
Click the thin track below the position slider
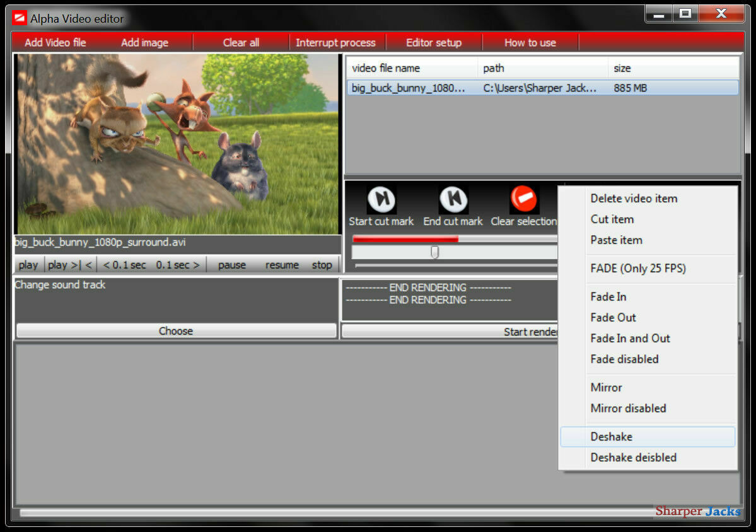point(456,265)
